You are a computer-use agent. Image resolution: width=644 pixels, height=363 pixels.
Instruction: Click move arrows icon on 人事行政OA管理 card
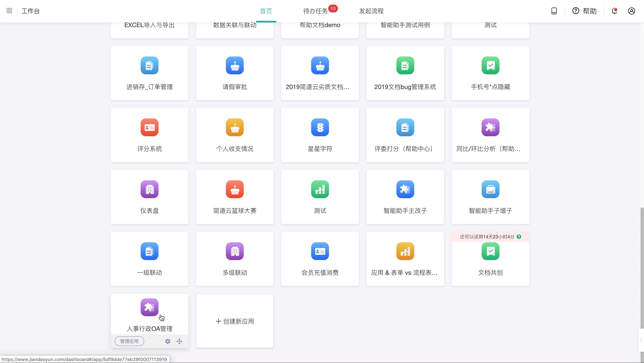click(x=179, y=341)
